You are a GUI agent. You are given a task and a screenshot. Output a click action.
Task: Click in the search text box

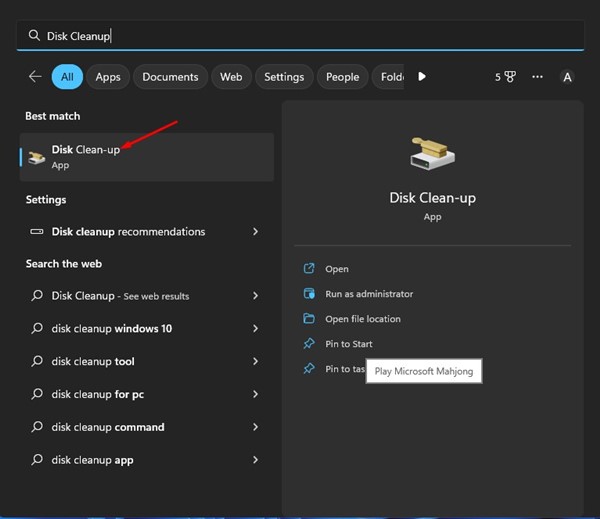[300, 35]
